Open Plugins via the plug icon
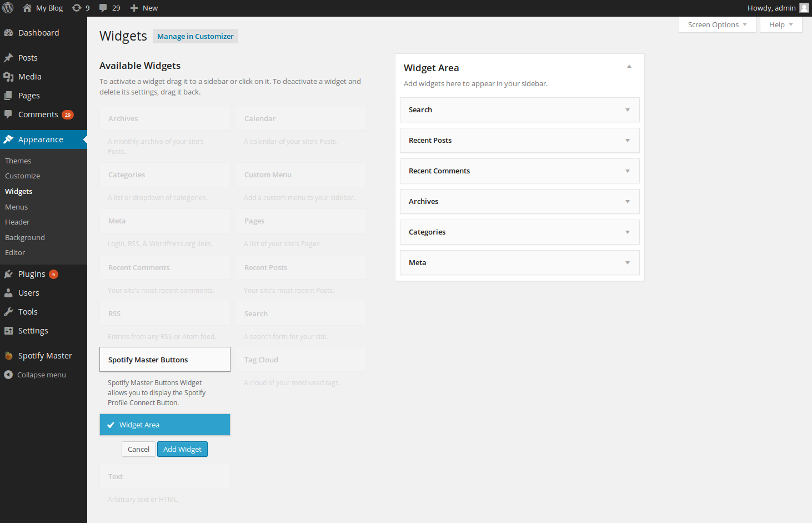812x523 pixels. [8, 274]
